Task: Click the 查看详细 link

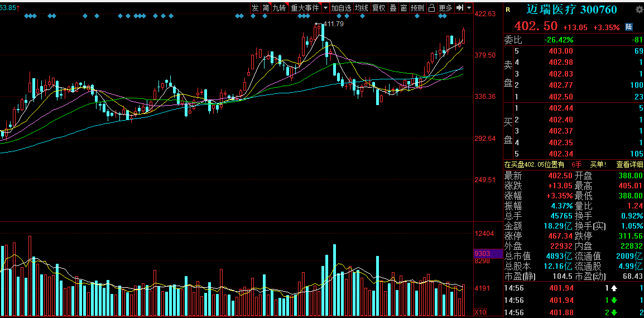Action: (x=629, y=164)
